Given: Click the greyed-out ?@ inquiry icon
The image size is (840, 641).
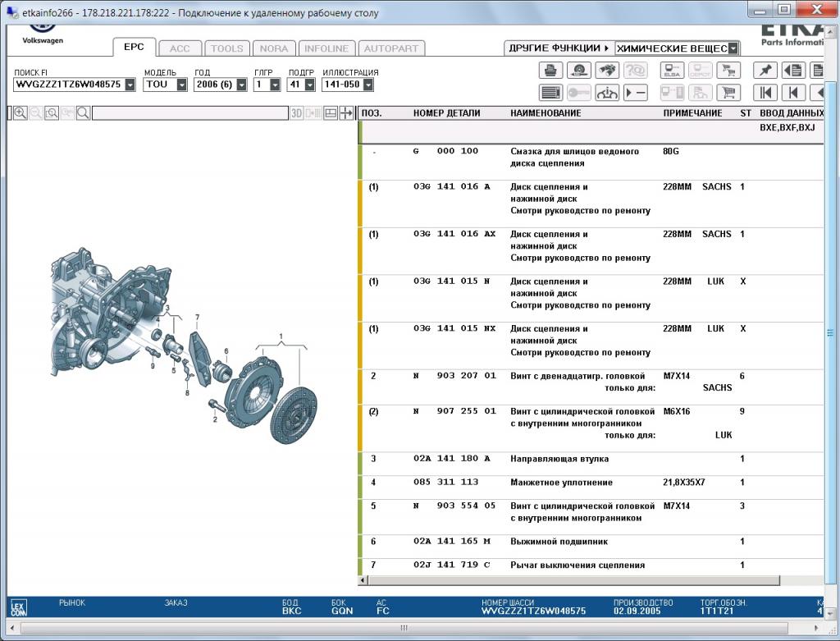Looking at the screenshot, I should (635, 71).
